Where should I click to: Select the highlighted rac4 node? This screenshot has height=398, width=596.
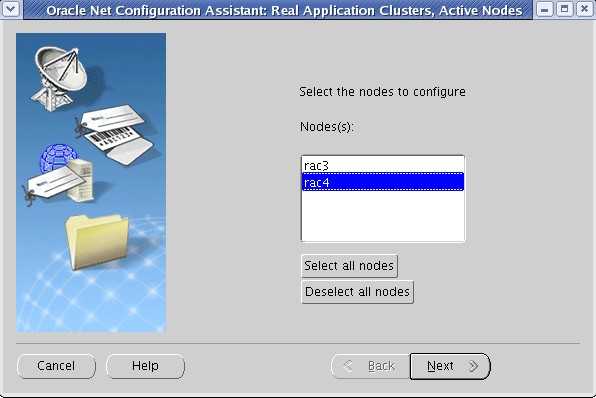click(382, 182)
